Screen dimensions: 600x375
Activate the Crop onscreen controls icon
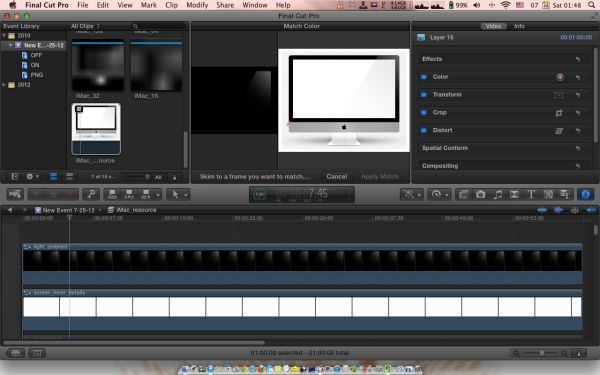click(x=559, y=113)
